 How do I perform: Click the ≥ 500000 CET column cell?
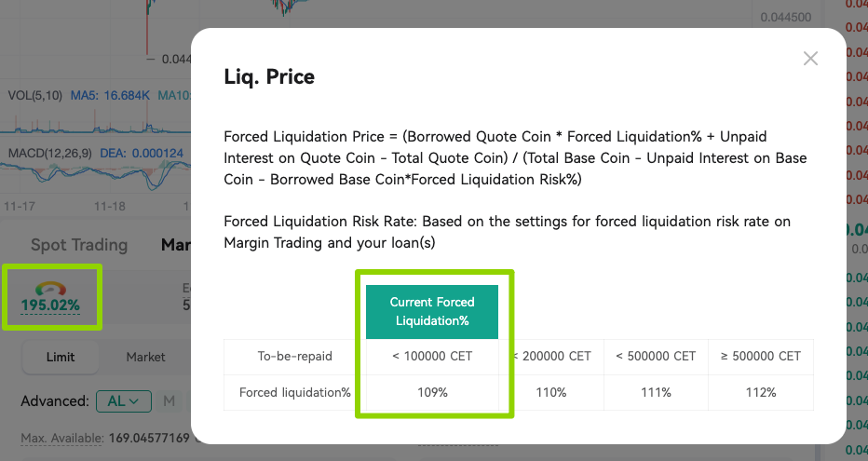[x=761, y=357]
